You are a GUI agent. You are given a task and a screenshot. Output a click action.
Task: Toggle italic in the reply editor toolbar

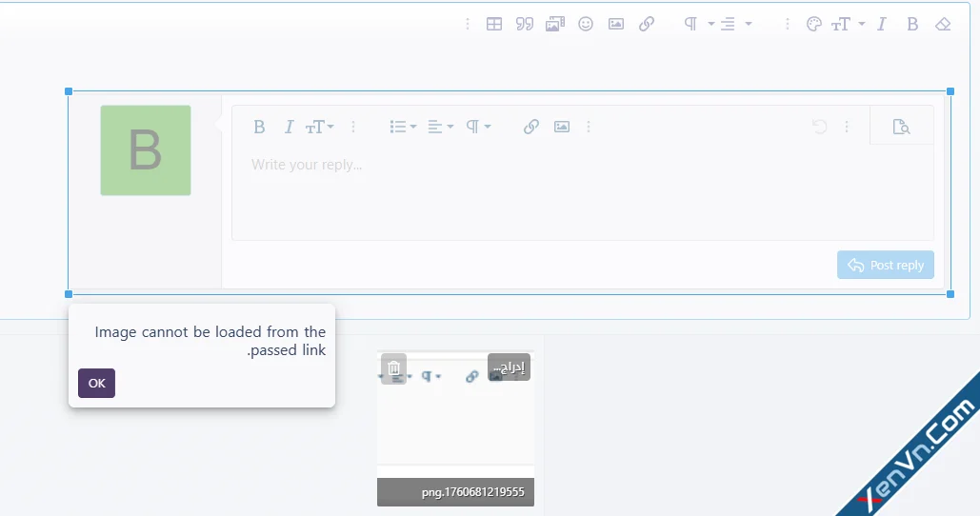[288, 127]
